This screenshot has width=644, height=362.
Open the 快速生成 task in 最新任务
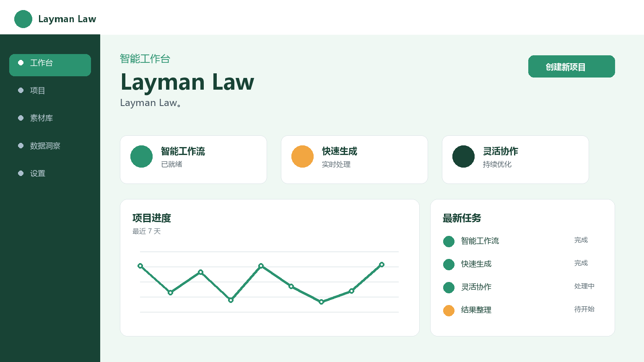pyautogui.click(x=476, y=264)
